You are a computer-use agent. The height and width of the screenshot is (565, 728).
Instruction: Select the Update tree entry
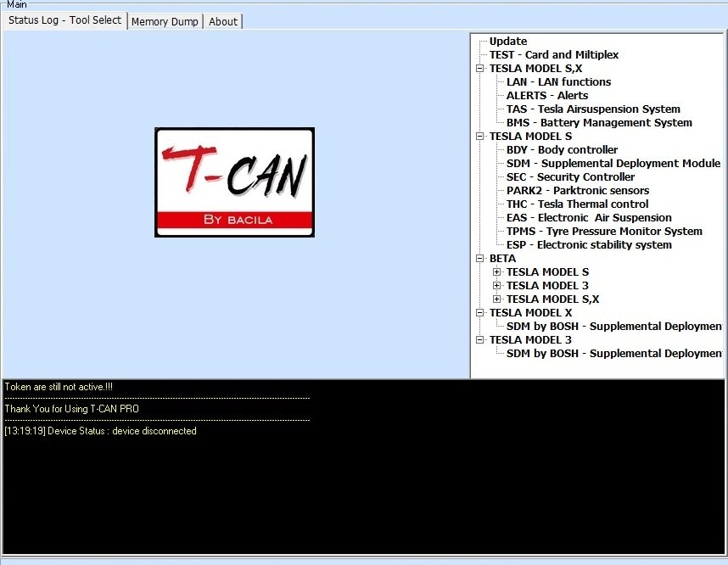tap(508, 42)
